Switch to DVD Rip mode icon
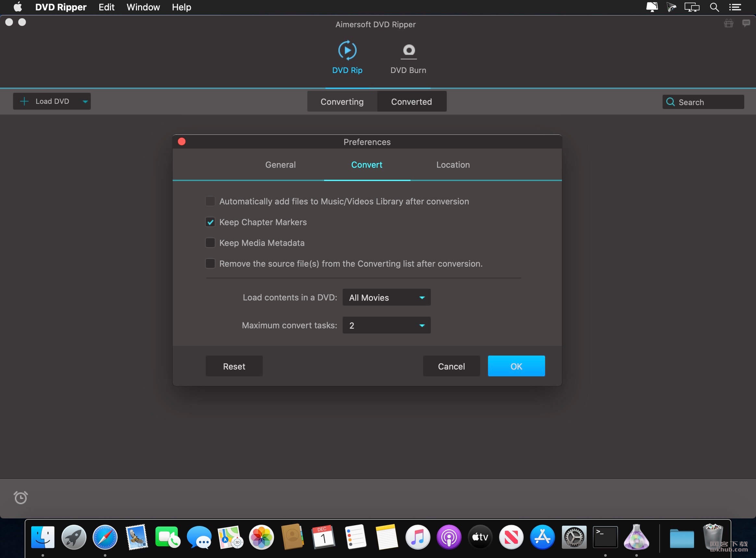This screenshot has height=558, width=756. [x=347, y=51]
